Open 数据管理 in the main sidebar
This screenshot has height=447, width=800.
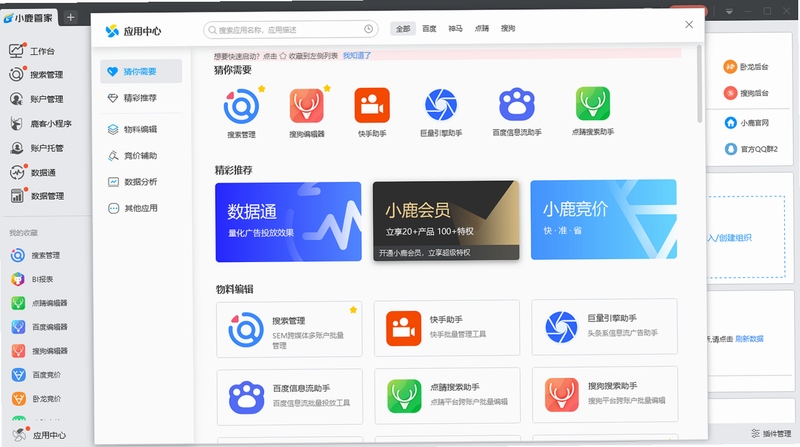click(x=37, y=196)
